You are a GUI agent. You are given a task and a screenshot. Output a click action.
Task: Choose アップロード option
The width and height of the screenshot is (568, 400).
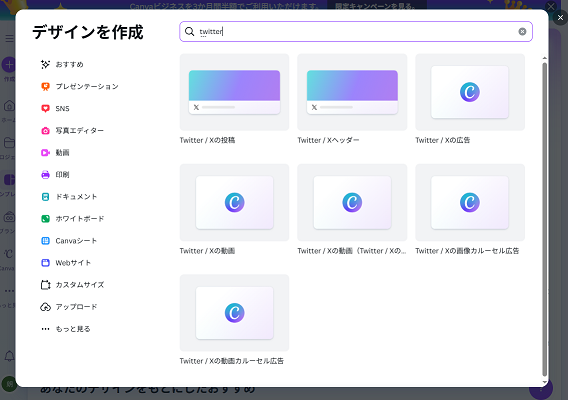click(76, 307)
